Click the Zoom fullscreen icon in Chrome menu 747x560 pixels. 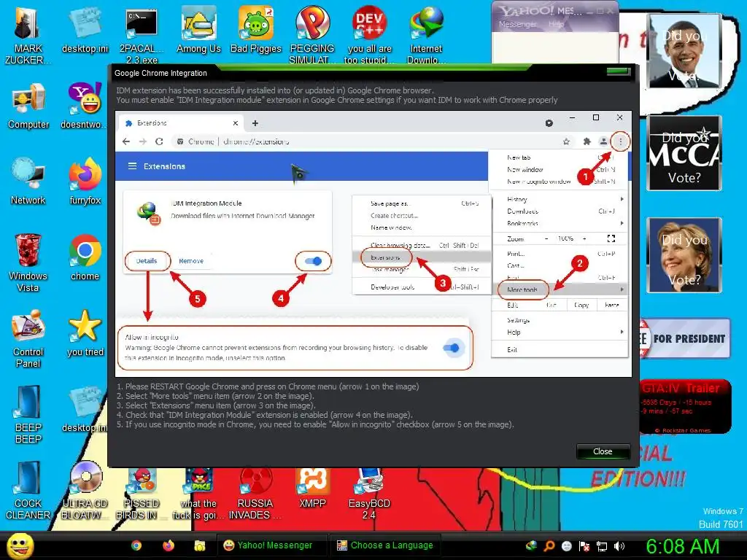pos(611,238)
